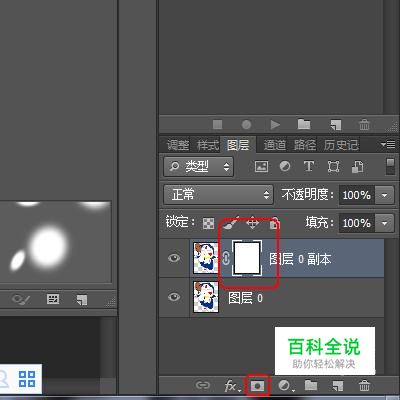Filter layers by adjustment layers

pyautogui.click(x=285, y=166)
